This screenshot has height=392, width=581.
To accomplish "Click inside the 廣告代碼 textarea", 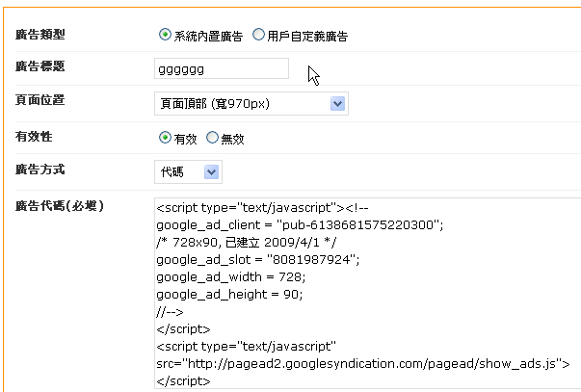I will [367, 294].
